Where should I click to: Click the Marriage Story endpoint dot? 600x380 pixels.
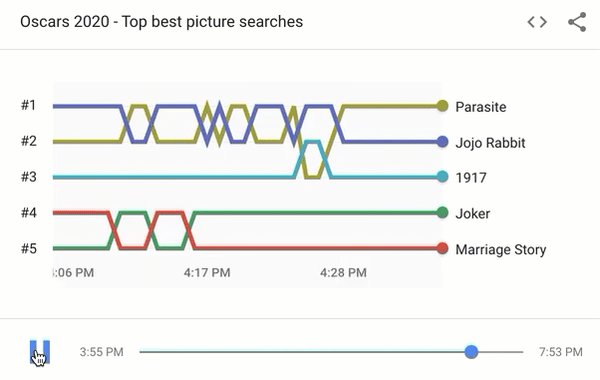point(442,248)
